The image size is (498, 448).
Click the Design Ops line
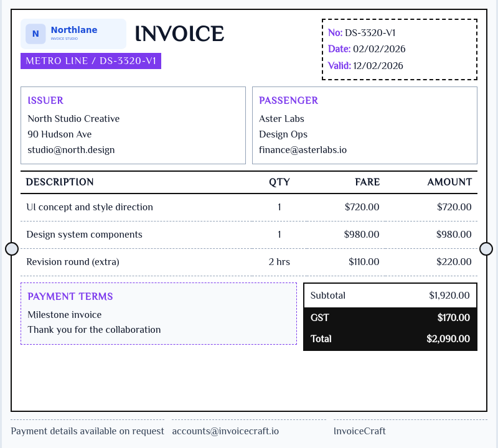[x=283, y=134]
